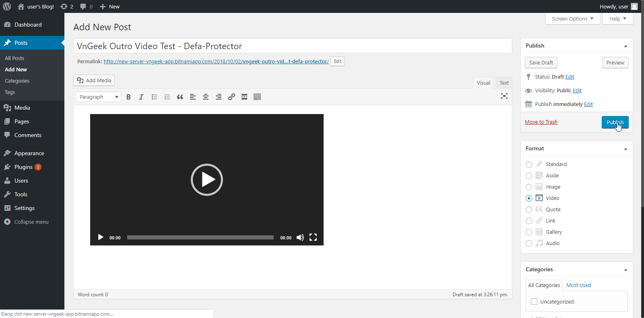This screenshot has height=318, width=644.
Task: Select the Audio post format
Action: click(529, 243)
